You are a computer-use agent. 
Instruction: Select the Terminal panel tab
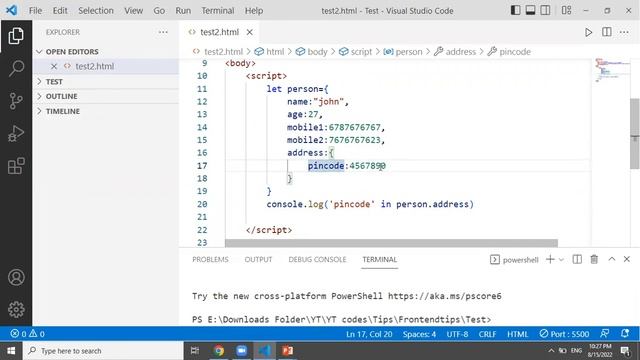380,260
